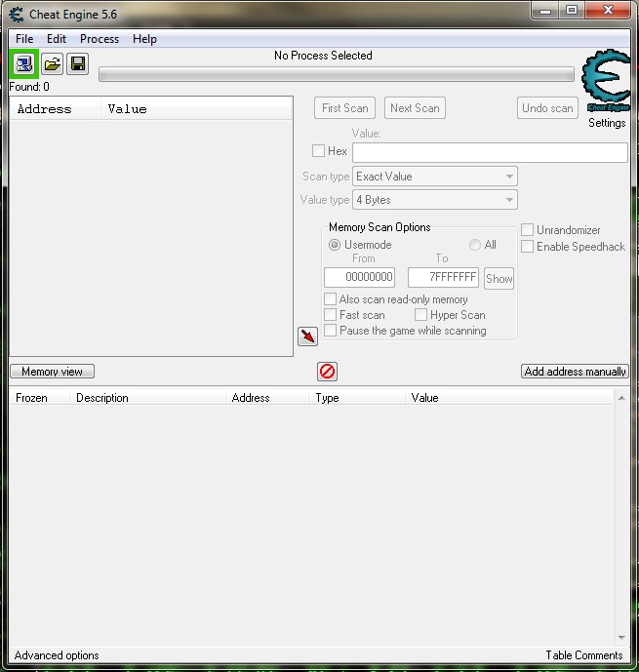The image size is (639, 672).
Task: Click the Undo scan button
Action: pos(547,108)
